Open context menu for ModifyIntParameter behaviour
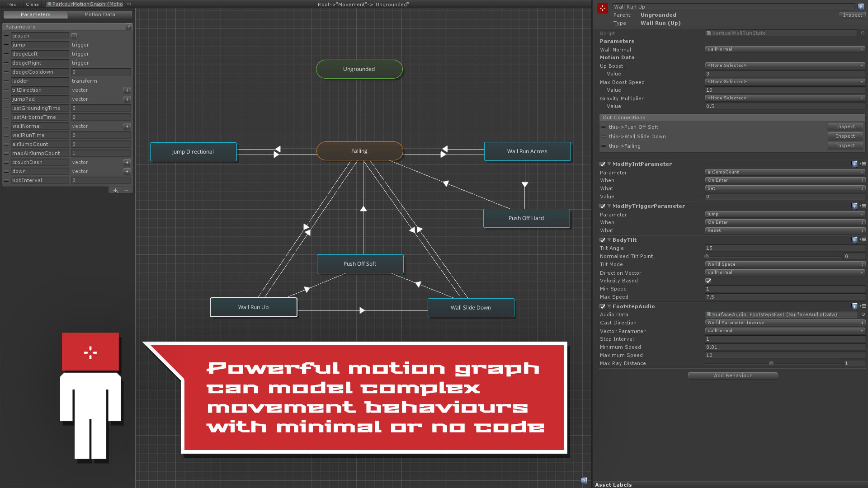Screen dimensions: 868x488 click(x=863, y=164)
